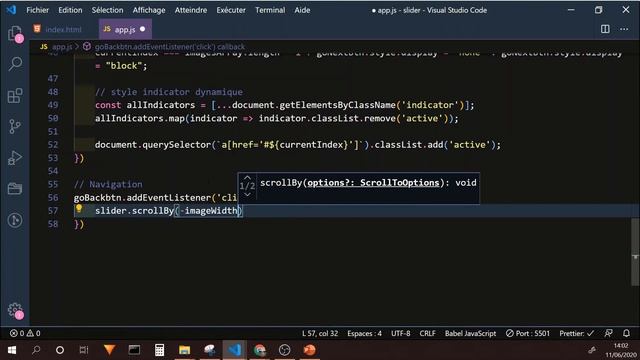
Task: Open the Sélection menu
Action: click(107, 10)
